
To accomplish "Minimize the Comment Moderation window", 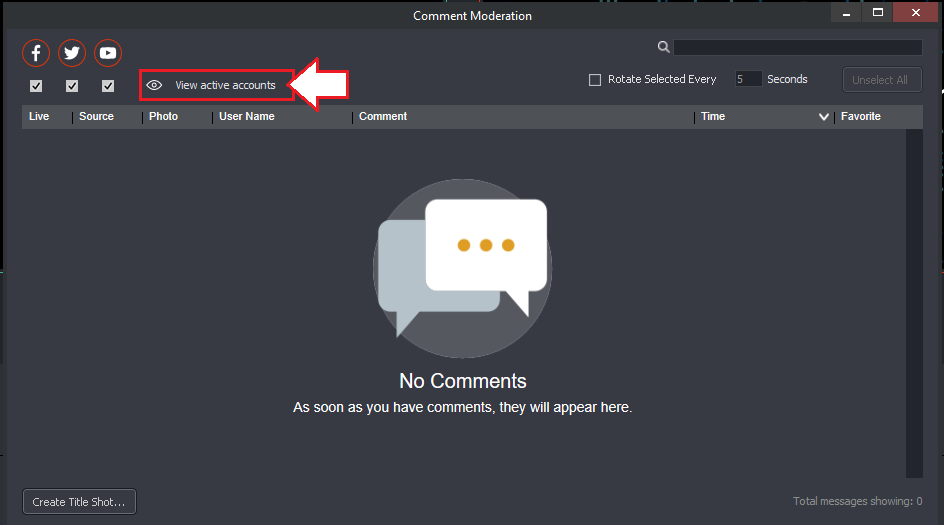I will tap(846, 13).
